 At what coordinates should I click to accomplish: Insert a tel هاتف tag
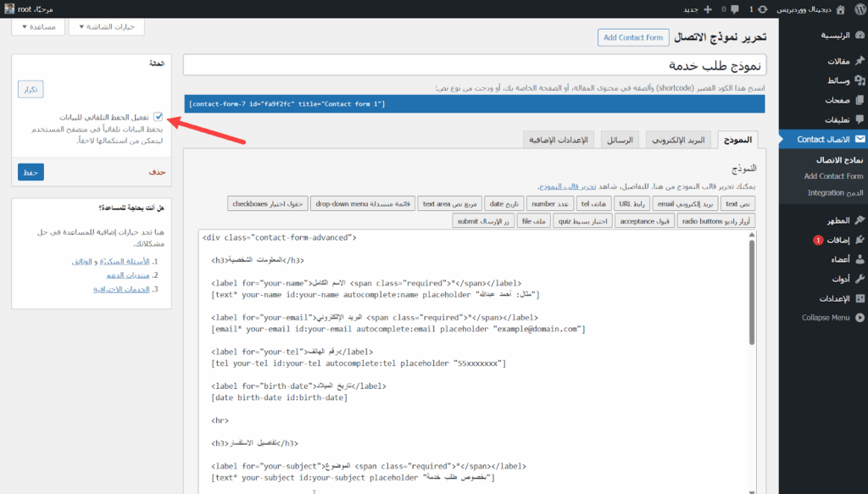coord(593,203)
